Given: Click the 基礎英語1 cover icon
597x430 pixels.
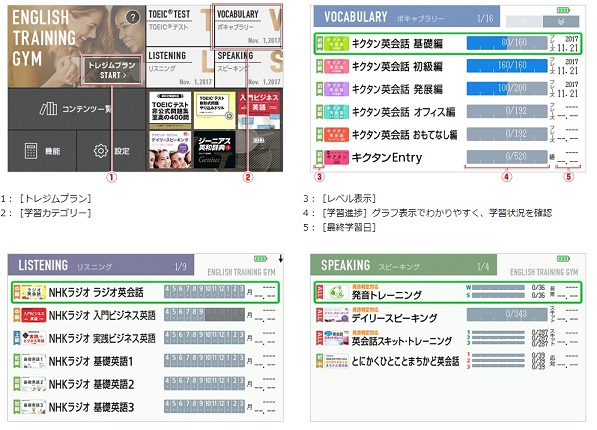Looking at the screenshot, I should point(34,361).
